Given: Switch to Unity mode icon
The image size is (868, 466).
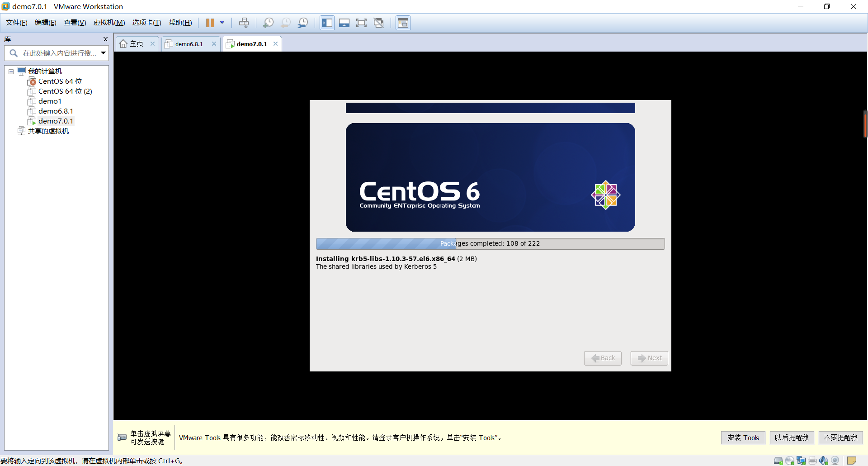Looking at the screenshot, I should click(x=379, y=23).
